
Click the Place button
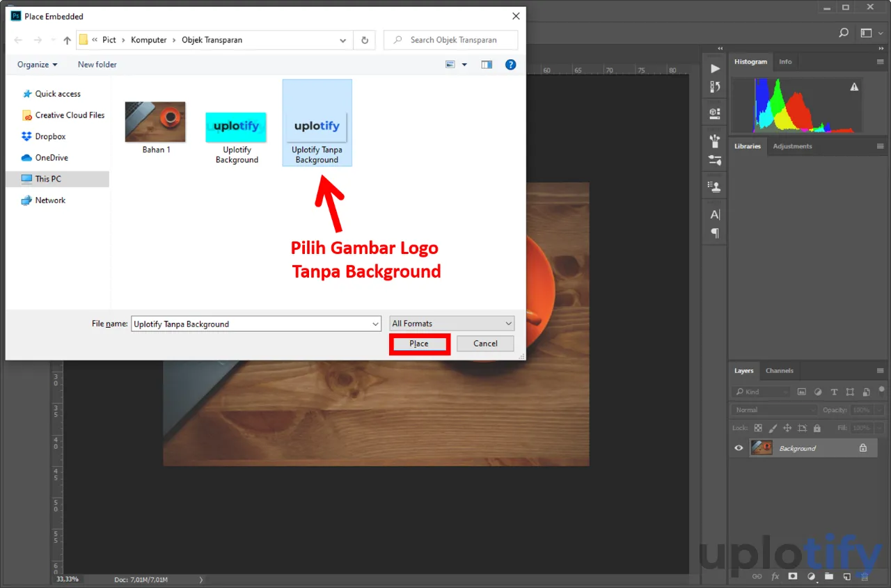pyautogui.click(x=419, y=344)
